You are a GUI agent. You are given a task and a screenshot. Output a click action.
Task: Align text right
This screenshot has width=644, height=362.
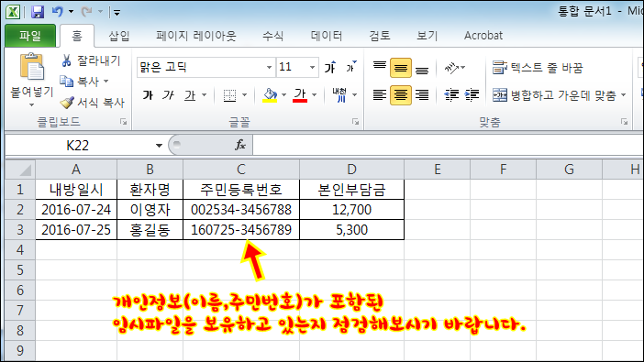(x=422, y=95)
